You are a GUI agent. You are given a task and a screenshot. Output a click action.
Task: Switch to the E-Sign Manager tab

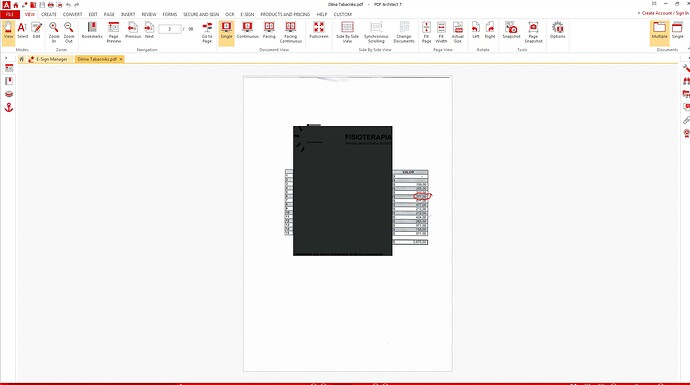coord(48,59)
